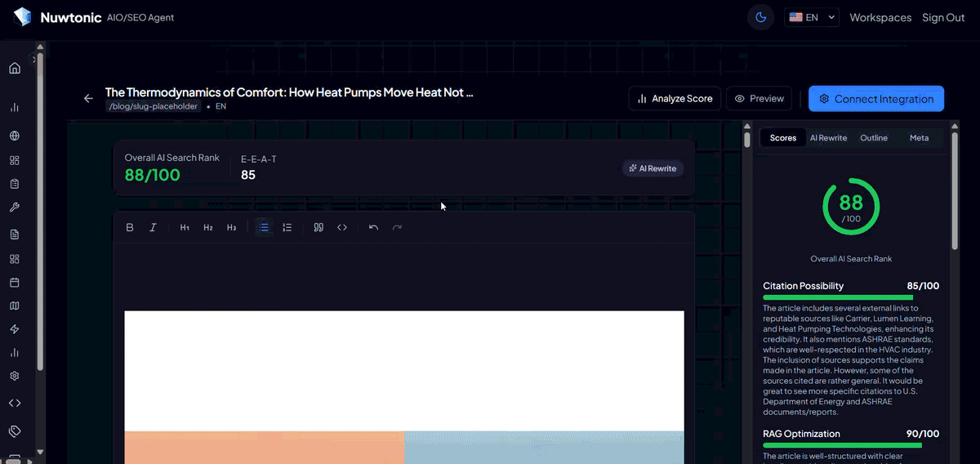The width and height of the screenshot is (980, 464).
Task: Click the Nuwtonic cube logo
Action: (x=22, y=17)
